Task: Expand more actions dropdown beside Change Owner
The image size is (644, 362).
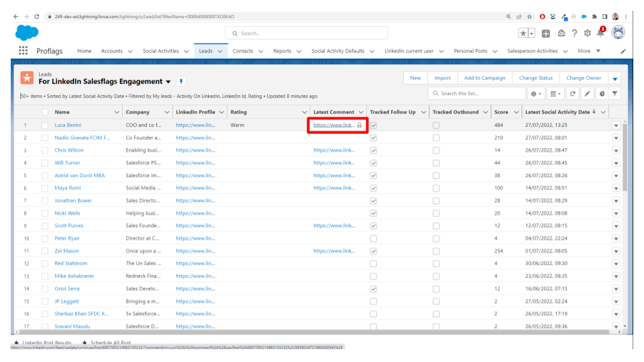Action: pyautogui.click(x=615, y=78)
